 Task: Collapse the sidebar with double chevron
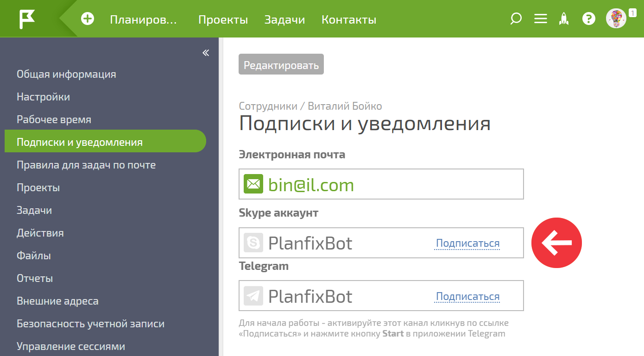[x=206, y=53]
